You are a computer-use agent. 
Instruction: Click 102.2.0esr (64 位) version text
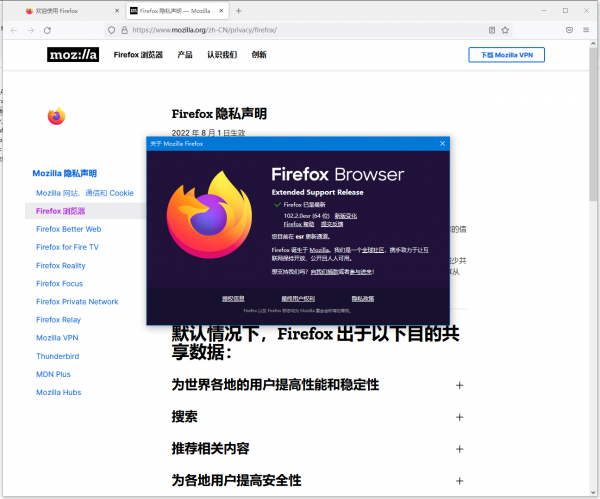(307, 215)
